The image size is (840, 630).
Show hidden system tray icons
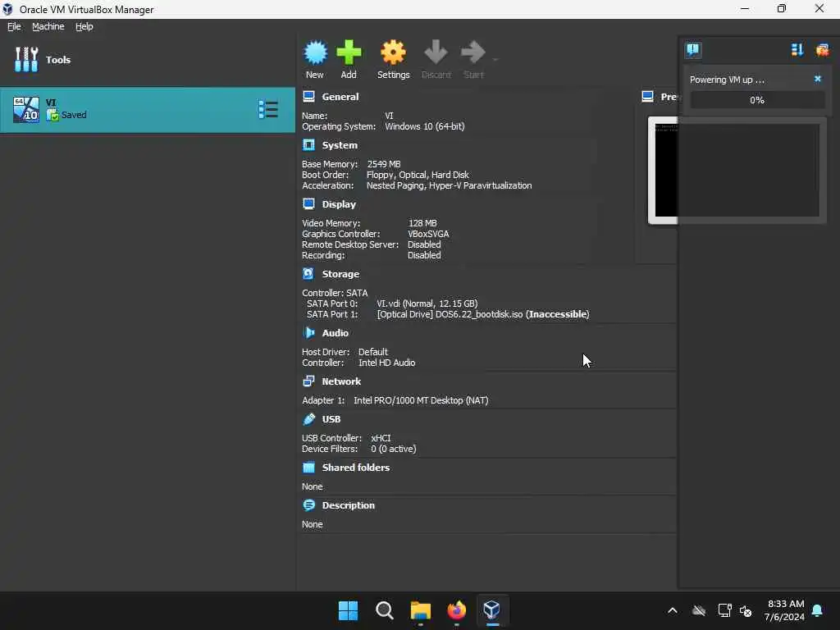tap(673, 610)
